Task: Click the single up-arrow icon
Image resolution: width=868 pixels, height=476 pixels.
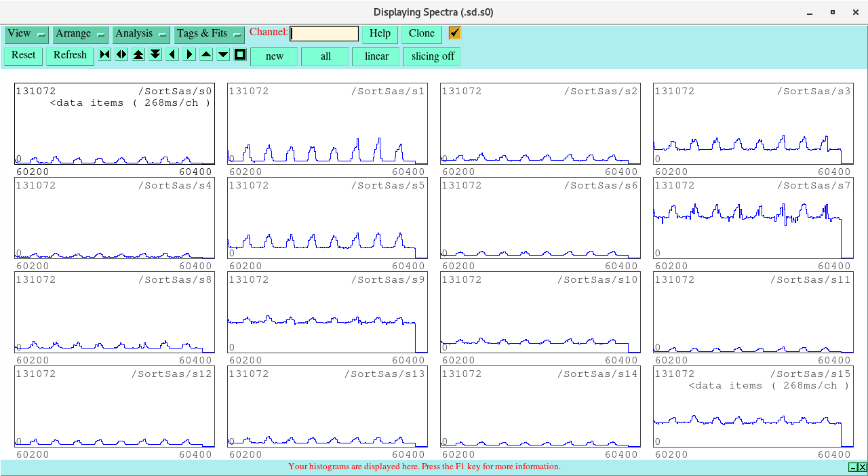Action: pyautogui.click(x=206, y=55)
